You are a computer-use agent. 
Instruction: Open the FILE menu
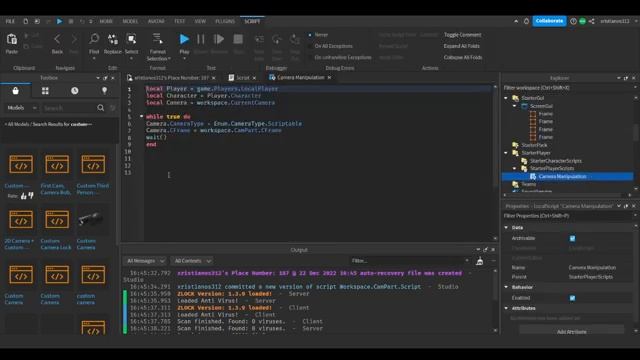[x=10, y=21]
